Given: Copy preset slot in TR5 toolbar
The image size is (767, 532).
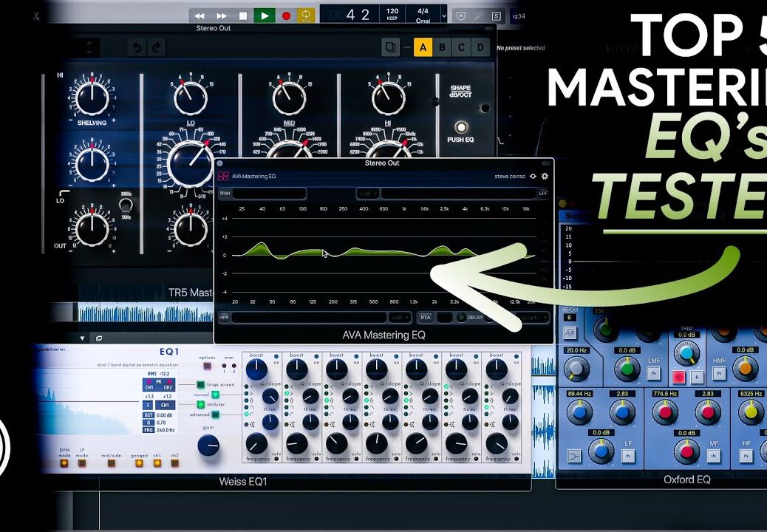Looking at the screenshot, I should [x=390, y=47].
